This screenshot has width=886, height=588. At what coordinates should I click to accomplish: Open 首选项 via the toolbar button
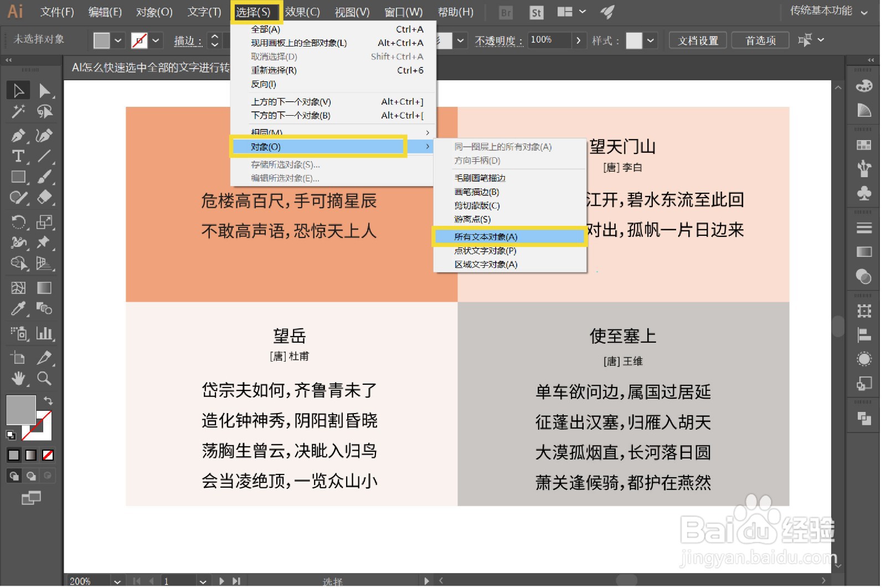click(760, 40)
